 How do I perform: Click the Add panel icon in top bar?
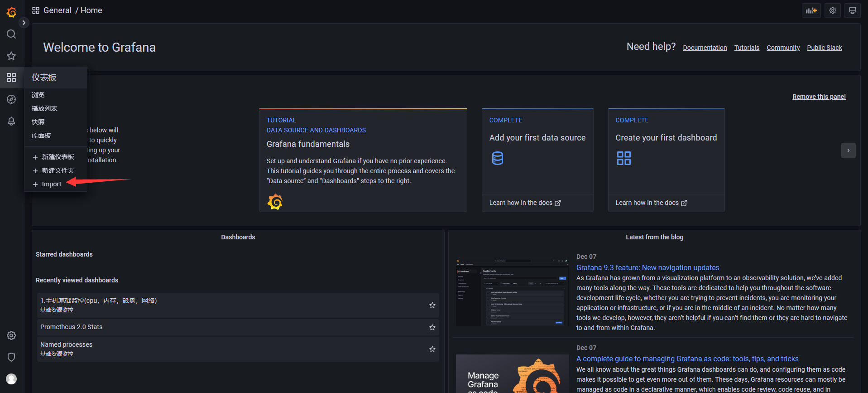click(x=811, y=10)
